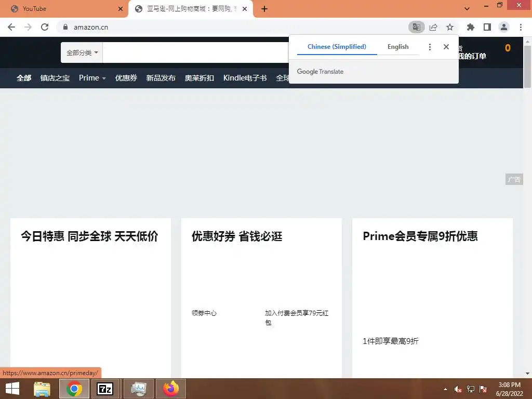
Task: Click scrollbar down arrow
Action: (527, 374)
